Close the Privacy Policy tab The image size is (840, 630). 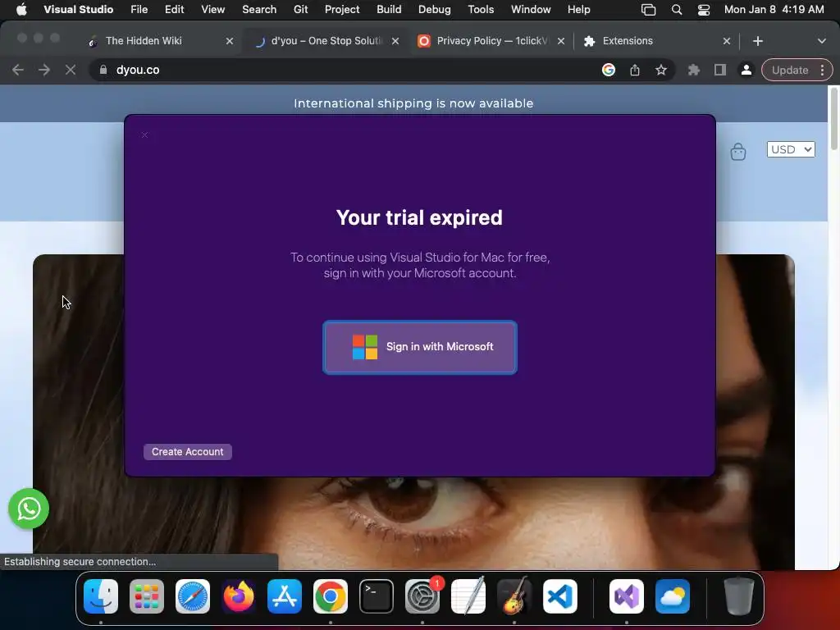pos(561,41)
